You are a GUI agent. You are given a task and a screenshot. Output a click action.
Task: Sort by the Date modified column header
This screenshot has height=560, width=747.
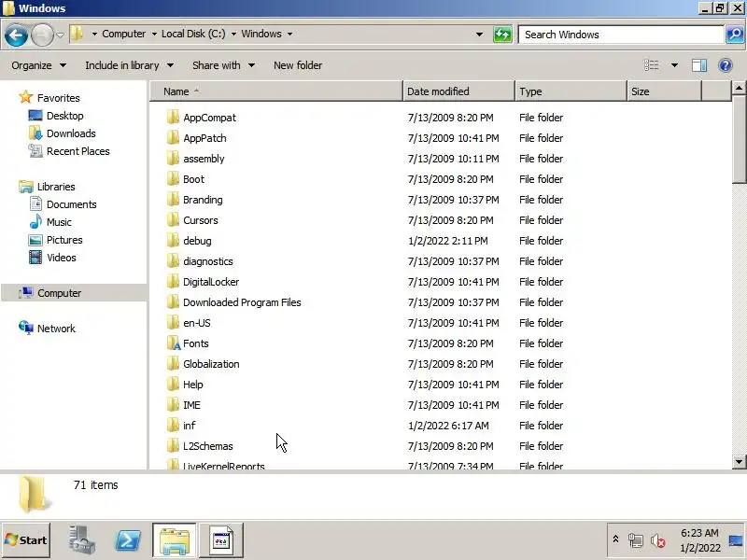458,91
